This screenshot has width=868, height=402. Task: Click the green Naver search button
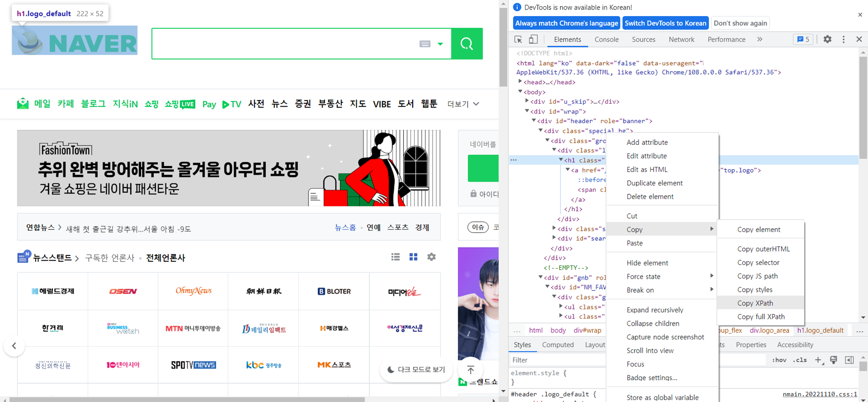[x=467, y=43]
